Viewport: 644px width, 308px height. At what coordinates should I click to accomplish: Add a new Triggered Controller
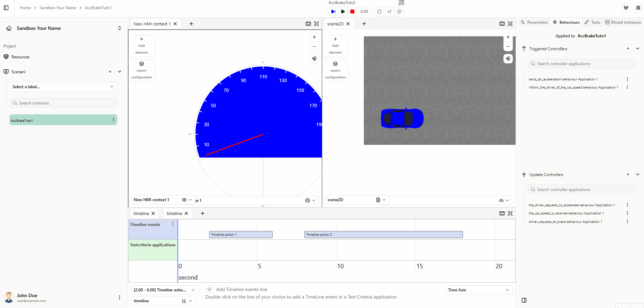pyautogui.click(x=628, y=49)
